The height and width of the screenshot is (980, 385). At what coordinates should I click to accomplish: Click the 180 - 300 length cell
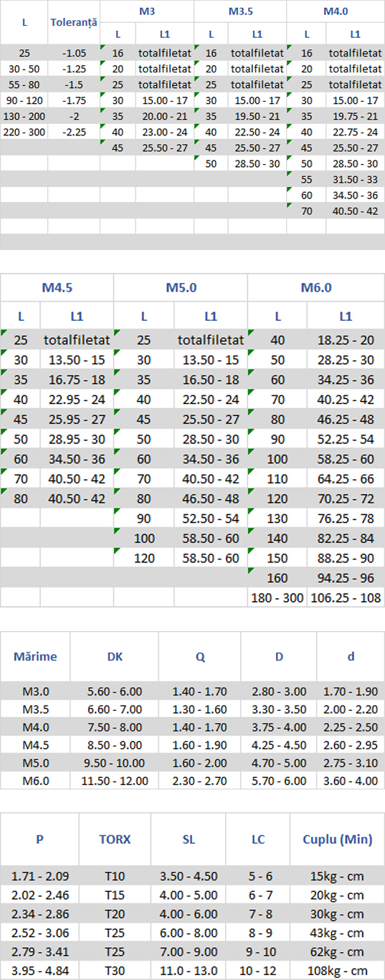[x=277, y=597]
